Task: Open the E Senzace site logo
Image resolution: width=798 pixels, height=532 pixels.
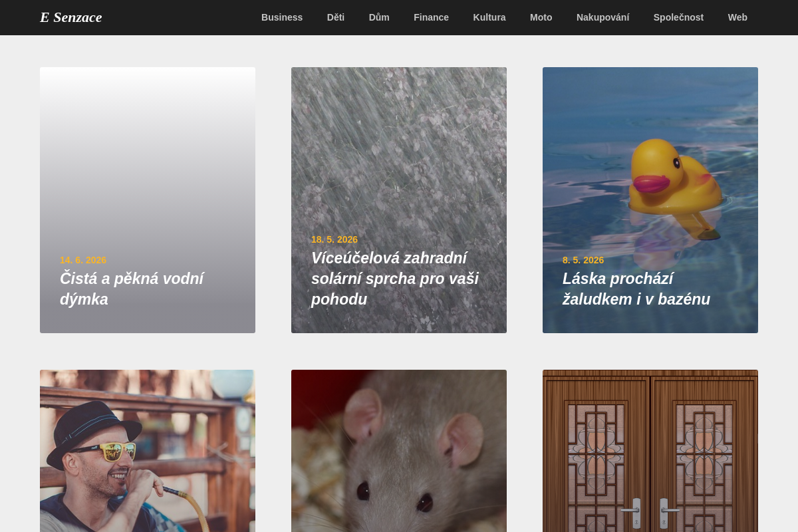Action: pos(70,17)
